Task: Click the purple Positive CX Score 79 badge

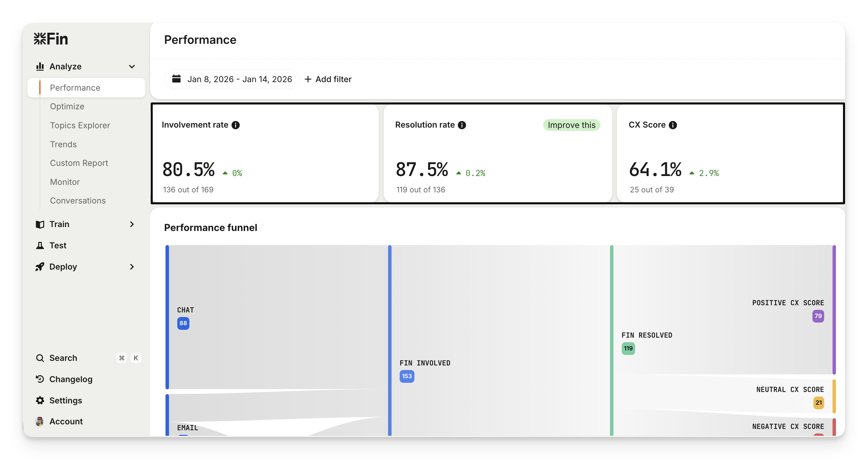Action: click(x=818, y=316)
